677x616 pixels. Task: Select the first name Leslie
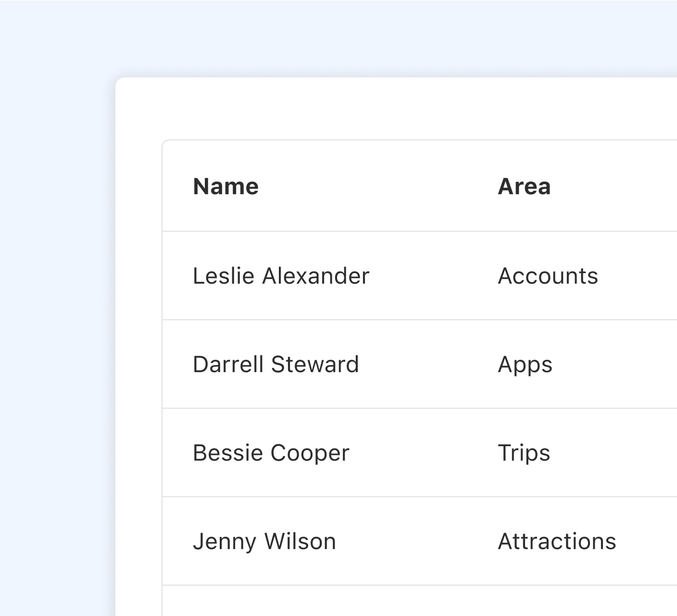(224, 276)
